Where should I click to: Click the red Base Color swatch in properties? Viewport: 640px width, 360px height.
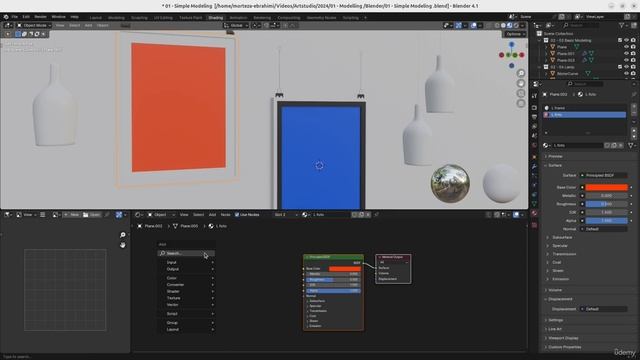tap(607, 187)
